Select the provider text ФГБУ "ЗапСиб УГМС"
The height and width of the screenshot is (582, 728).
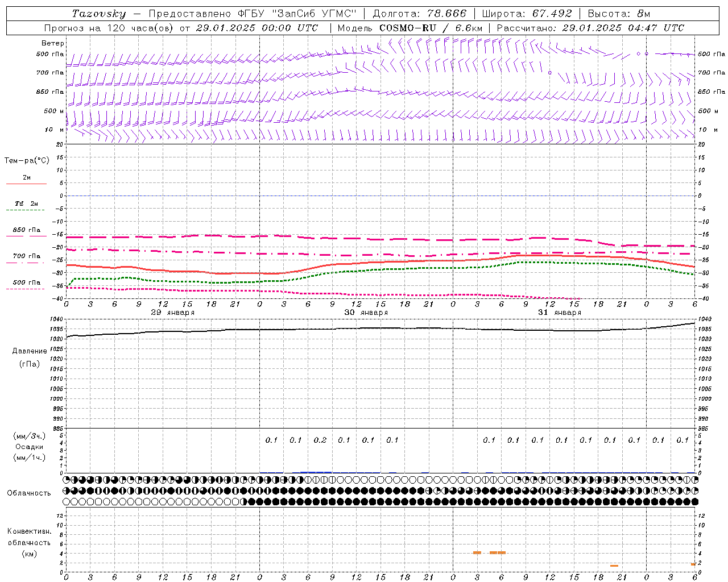(297, 14)
